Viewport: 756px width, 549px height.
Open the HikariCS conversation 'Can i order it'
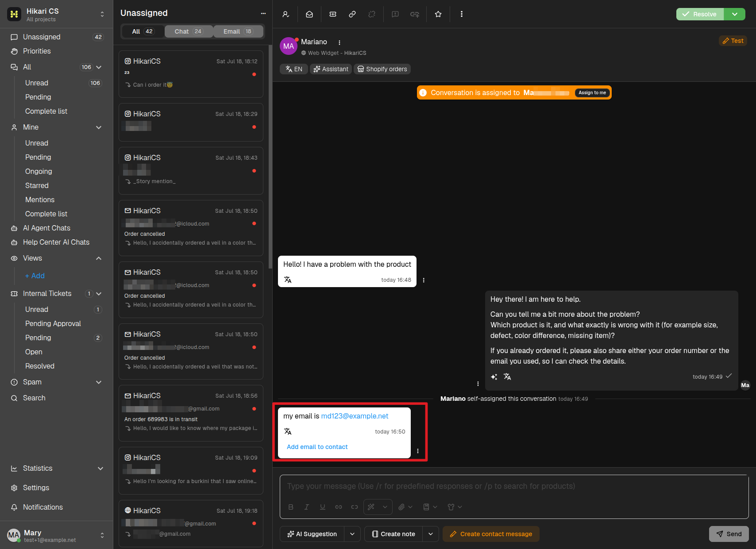click(x=191, y=74)
